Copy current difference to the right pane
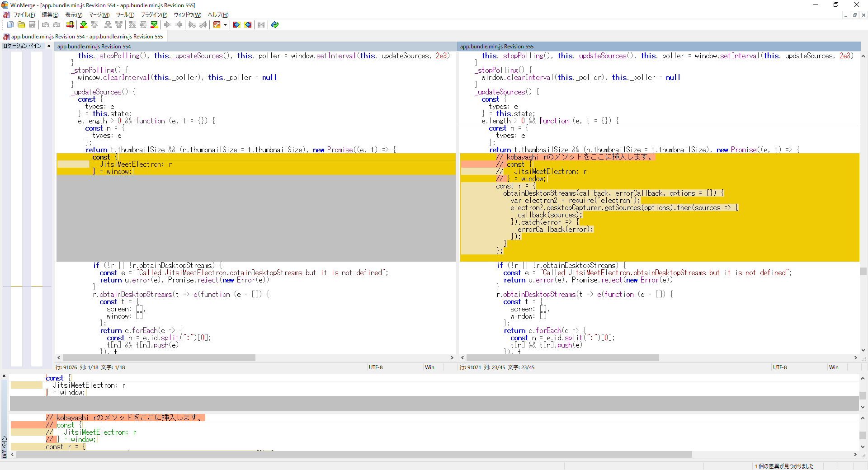 (167, 25)
